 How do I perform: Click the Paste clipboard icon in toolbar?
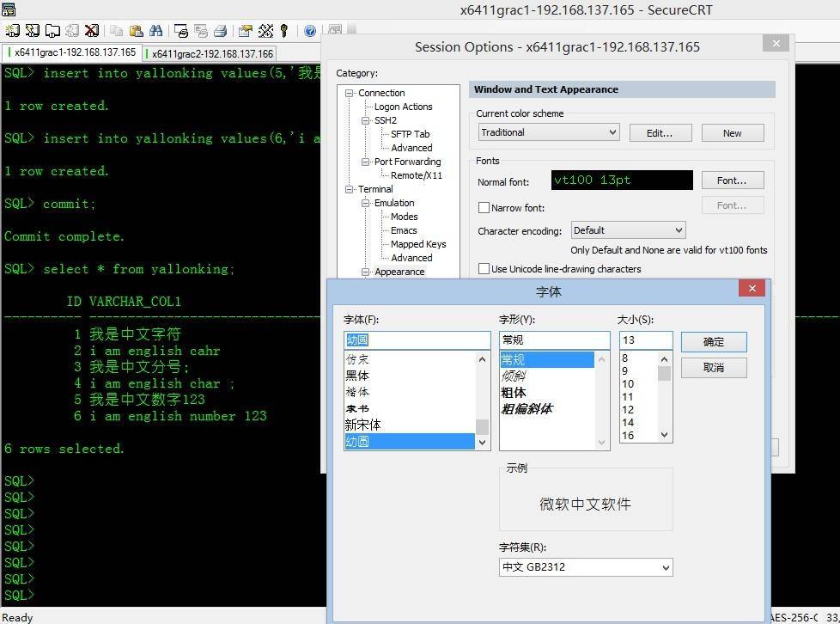[136, 30]
